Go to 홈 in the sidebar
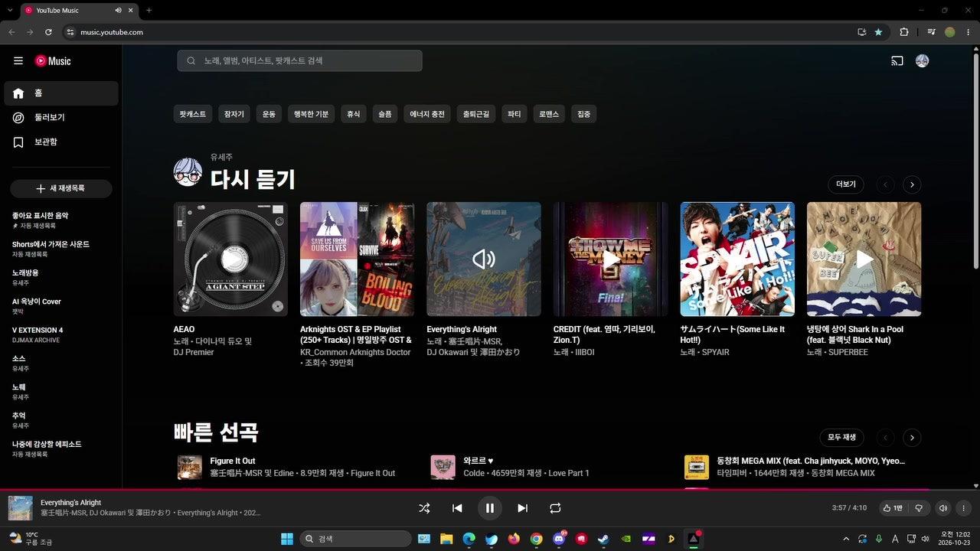Screen dimensions: 980x551 (x=61, y=93)
